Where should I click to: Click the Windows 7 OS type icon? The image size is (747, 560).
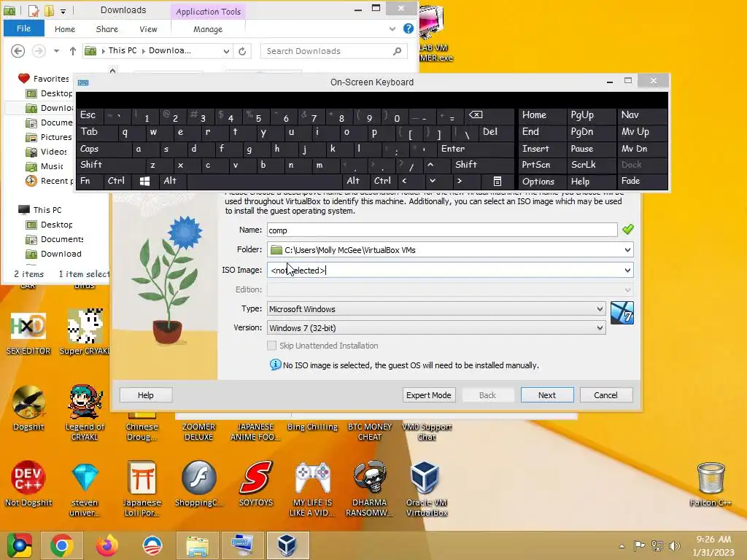coord(622,313)
